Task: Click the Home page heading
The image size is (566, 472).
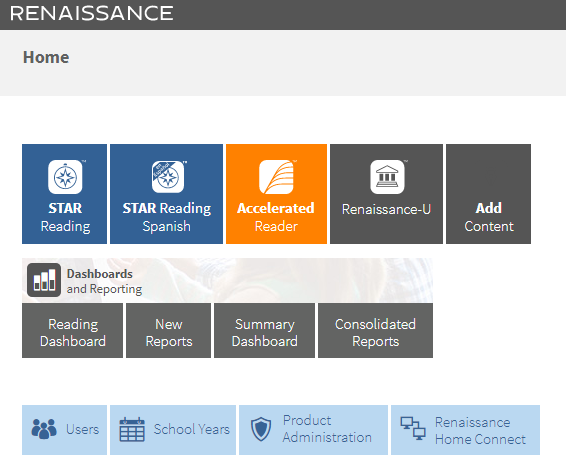Action: (x=46, y=57)
